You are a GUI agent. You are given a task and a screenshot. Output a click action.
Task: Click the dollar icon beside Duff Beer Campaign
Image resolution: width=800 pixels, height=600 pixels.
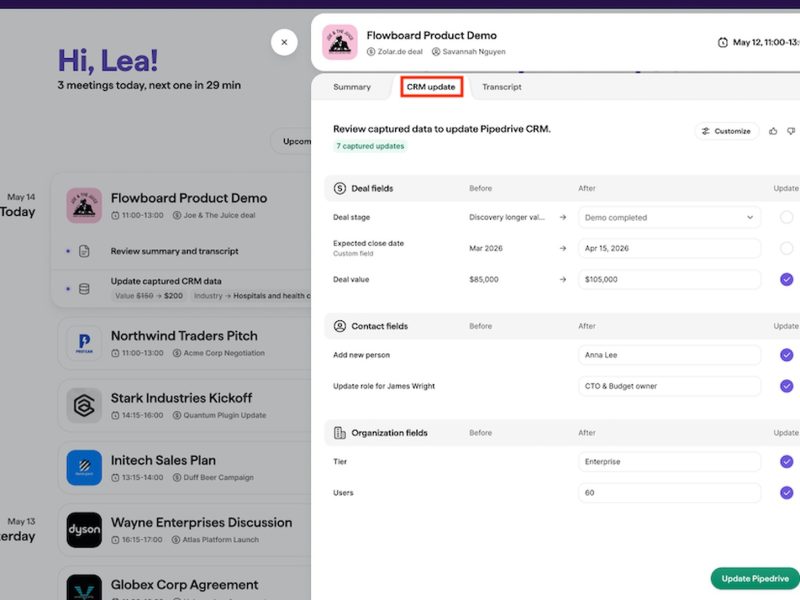pos(177,478)
